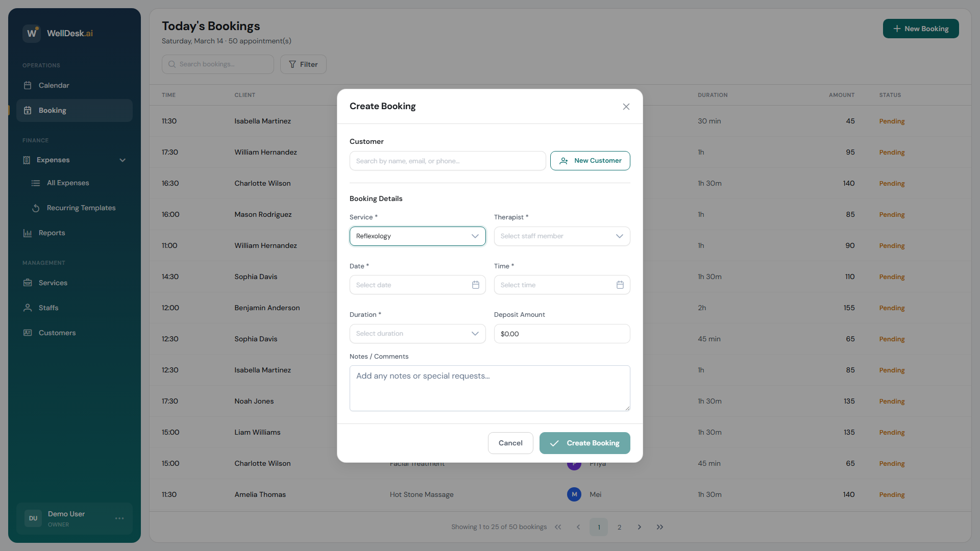Screen dimensions: 980x551
Task: Open the Demo User options menu
Action: pos(119,518)
